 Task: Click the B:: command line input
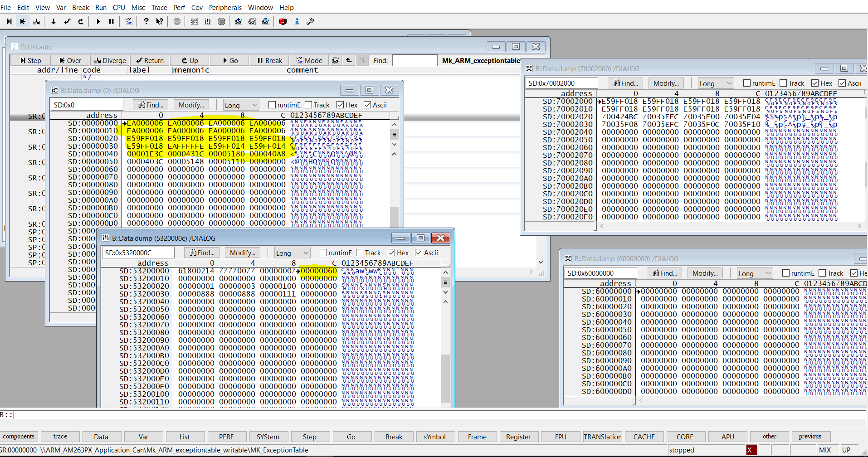coord(439,414)
